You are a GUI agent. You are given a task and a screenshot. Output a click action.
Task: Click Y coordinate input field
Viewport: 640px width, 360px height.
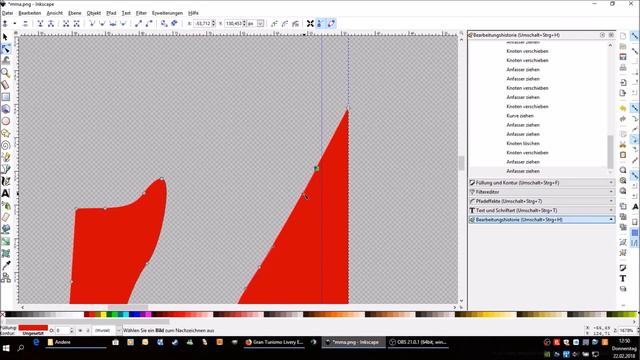click(x=236, y=24)
